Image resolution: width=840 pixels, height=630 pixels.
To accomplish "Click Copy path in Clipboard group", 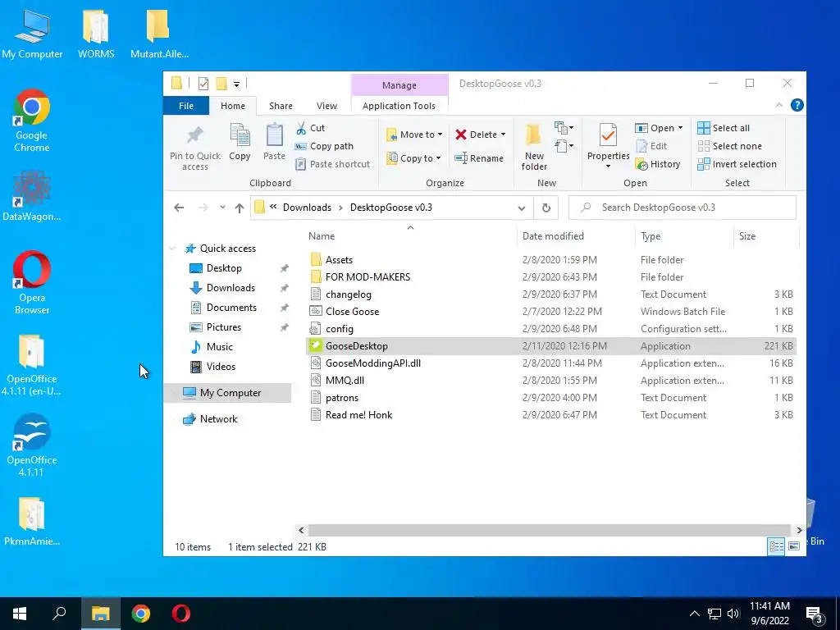I will click(x=324, y=146).
